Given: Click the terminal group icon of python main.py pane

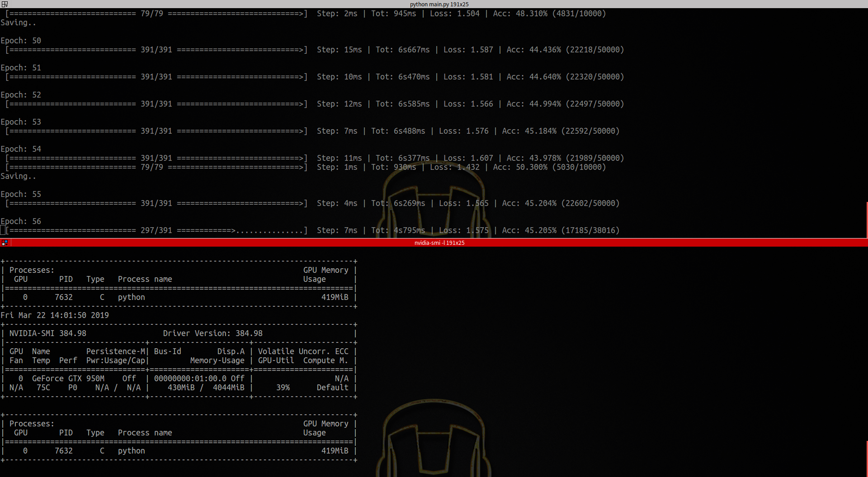Looking at the screenshot, I should pos(5,4).
